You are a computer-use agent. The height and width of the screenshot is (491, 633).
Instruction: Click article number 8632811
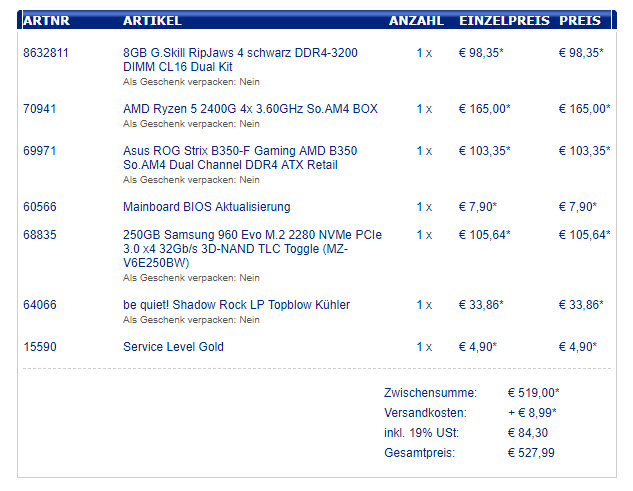click(x=46, y=53)
